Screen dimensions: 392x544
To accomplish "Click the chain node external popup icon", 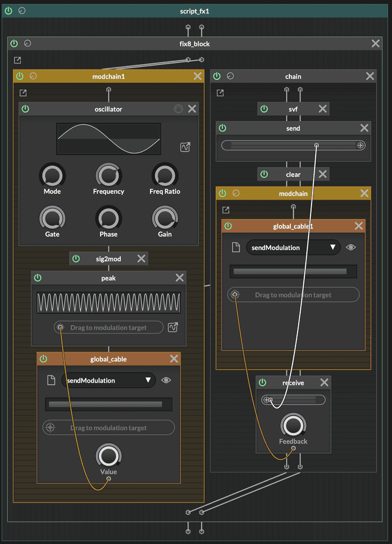I will click(220, 93).
